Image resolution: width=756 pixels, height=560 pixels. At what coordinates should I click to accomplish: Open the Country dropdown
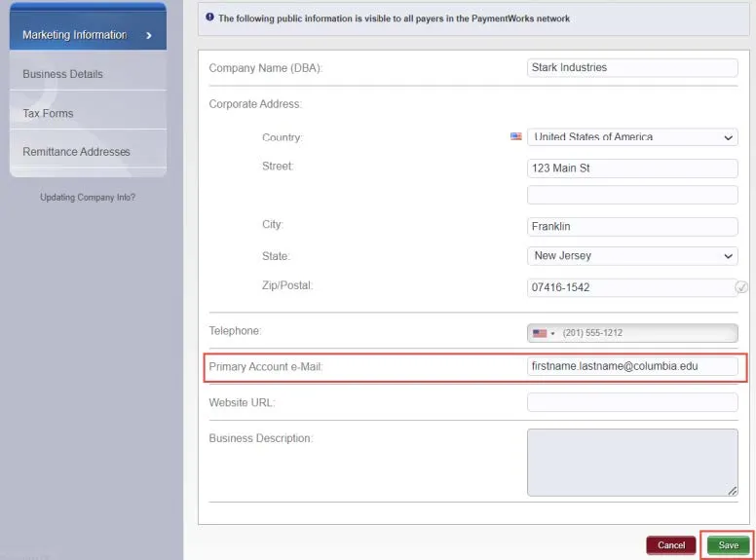pos(632,137)
